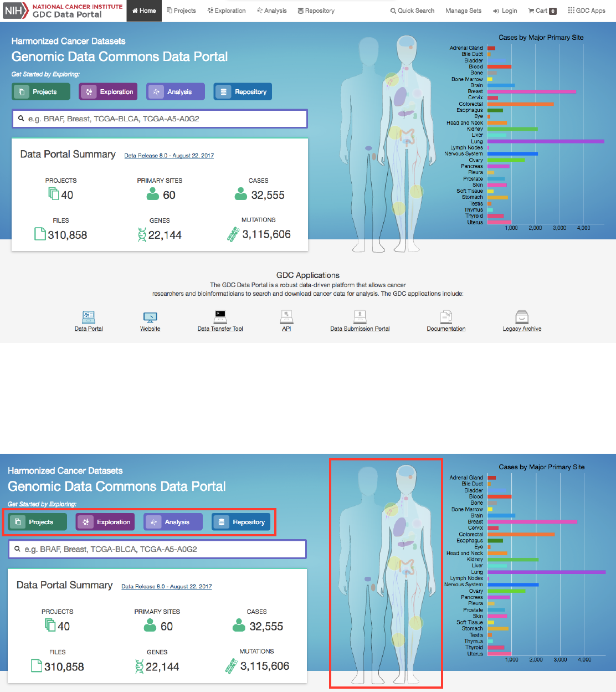Image resolution: width=616 pixels, height=692 pixels.
Task: Click the Analysis button in the lower enlarged banner
Action: coord(173,522)
